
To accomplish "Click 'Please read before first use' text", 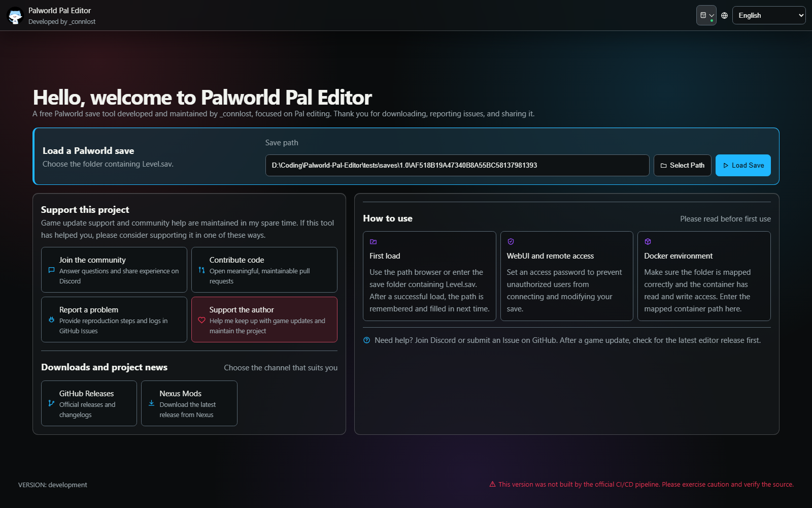I will (726, 219).
